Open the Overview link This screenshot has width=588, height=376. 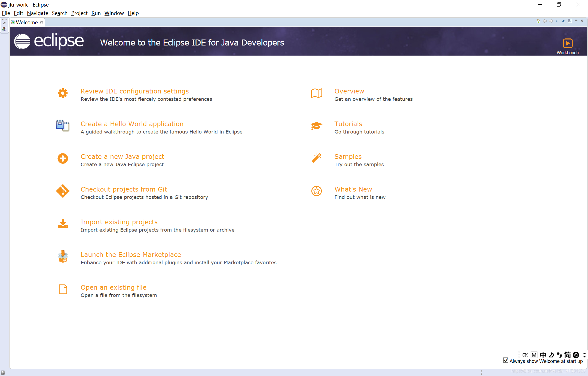click(349, 91)
